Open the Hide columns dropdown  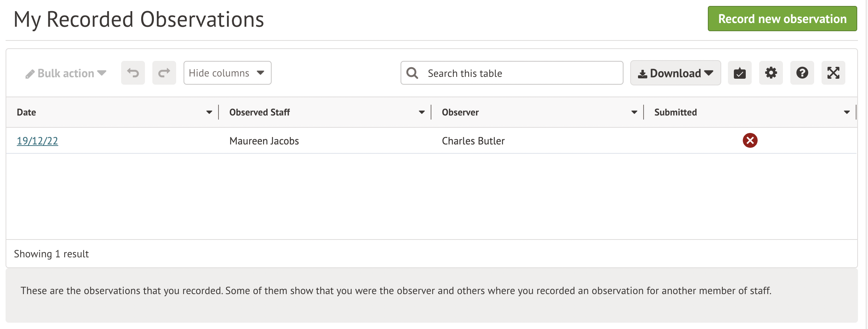[x=227, y=73]
